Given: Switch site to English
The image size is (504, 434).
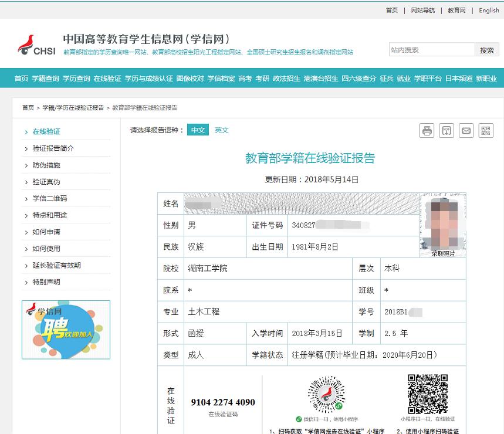Looking at the screenshot, I should (x=489, y=11).
